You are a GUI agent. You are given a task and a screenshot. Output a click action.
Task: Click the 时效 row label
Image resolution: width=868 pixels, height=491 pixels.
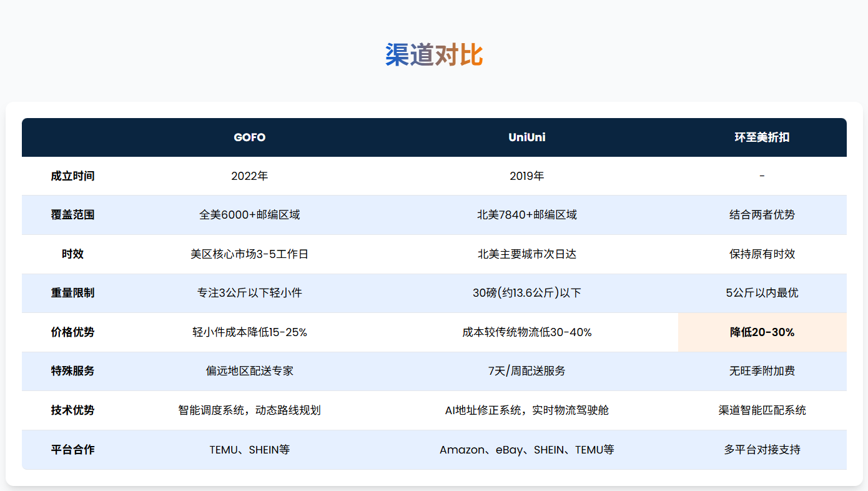72,254
